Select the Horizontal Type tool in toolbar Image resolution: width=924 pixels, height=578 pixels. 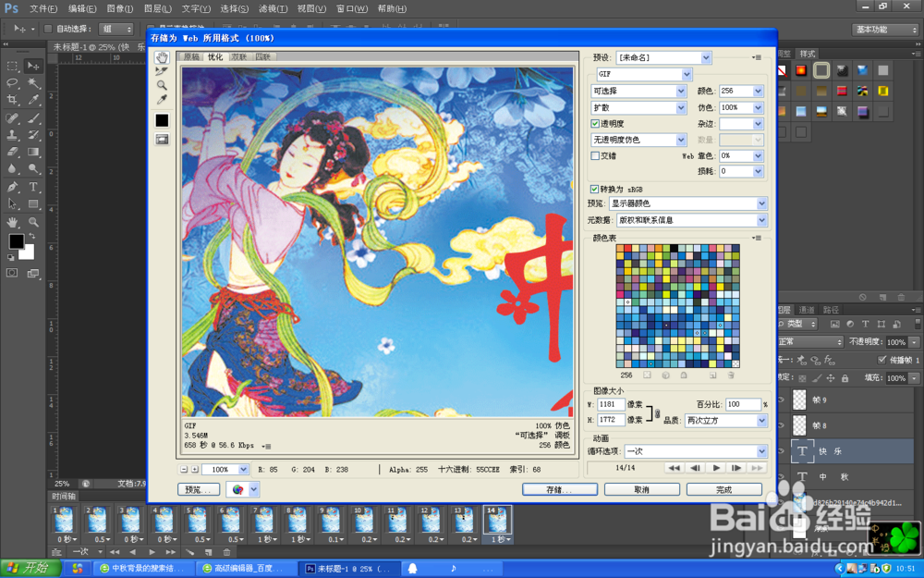coord(33,188)
